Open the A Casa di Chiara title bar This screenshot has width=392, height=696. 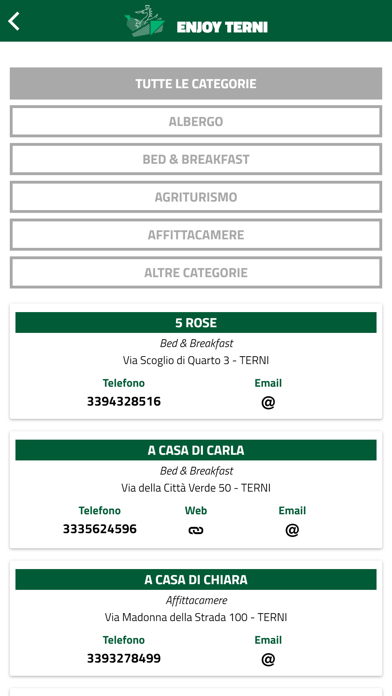tap(196, 580)
